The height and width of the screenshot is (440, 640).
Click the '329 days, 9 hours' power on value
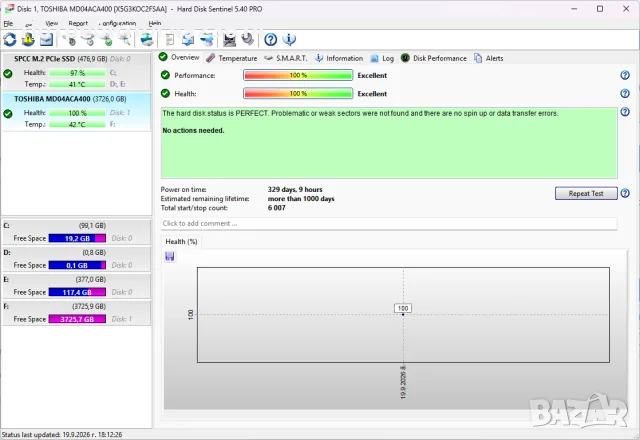[295, 189]
